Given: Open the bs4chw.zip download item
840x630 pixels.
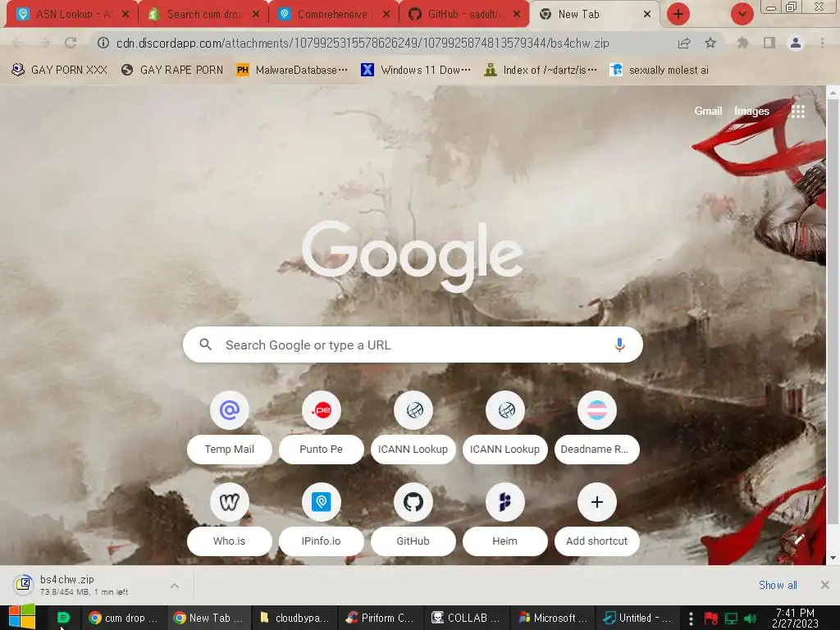Looking at the screenshot, I should [x=85, y=585].
